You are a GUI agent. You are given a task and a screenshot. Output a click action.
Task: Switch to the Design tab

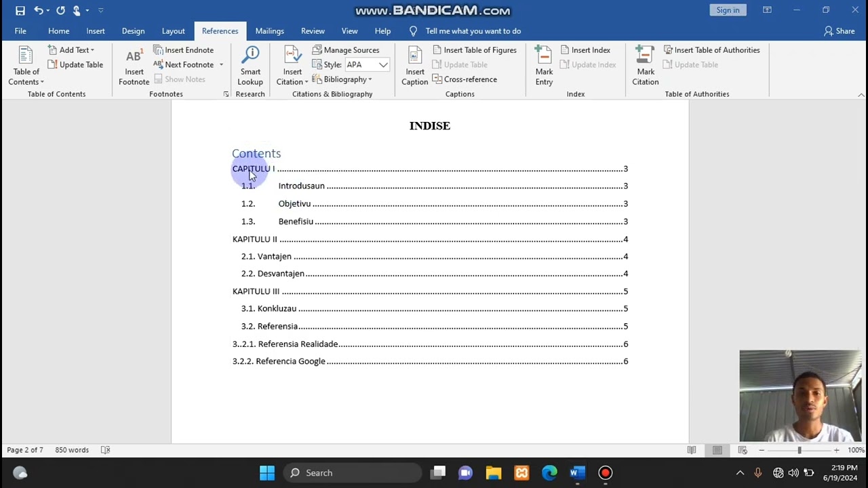(133, 31)
